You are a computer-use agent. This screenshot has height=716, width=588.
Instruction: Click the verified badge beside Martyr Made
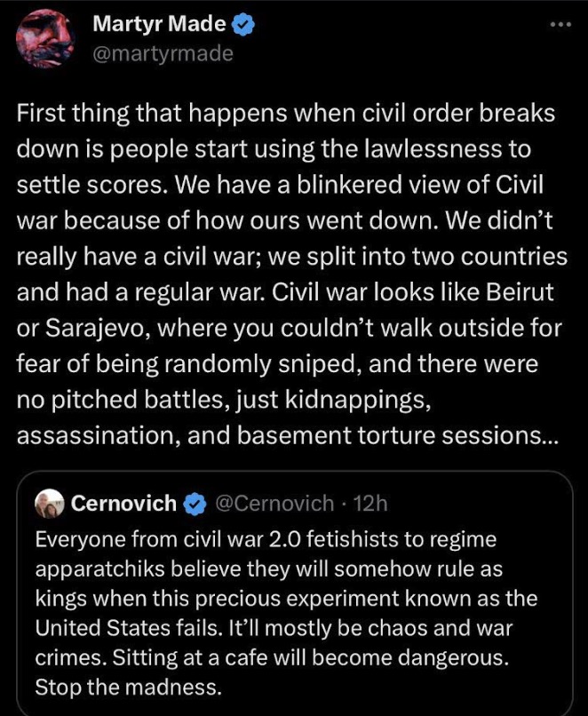[x=244, y=26]
